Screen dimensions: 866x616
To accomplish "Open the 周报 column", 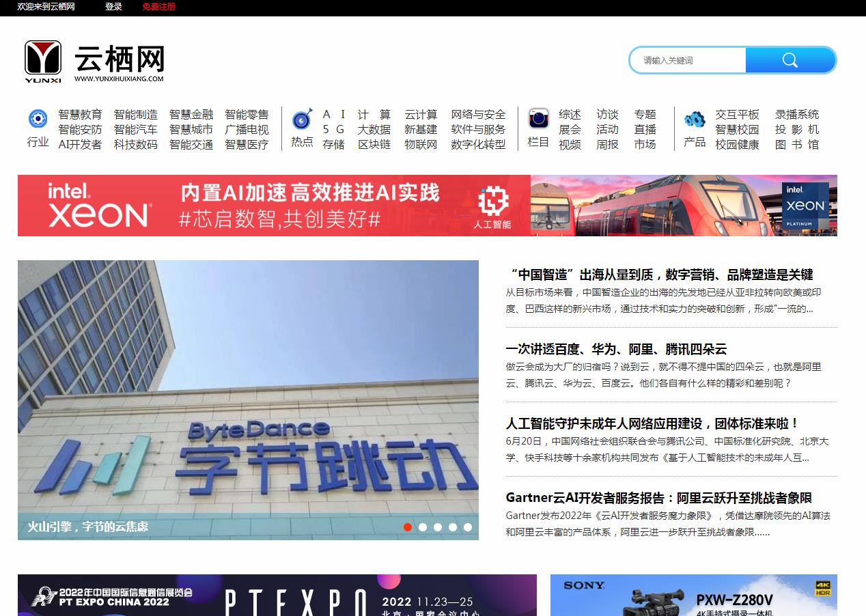I will tap(607, 145).
